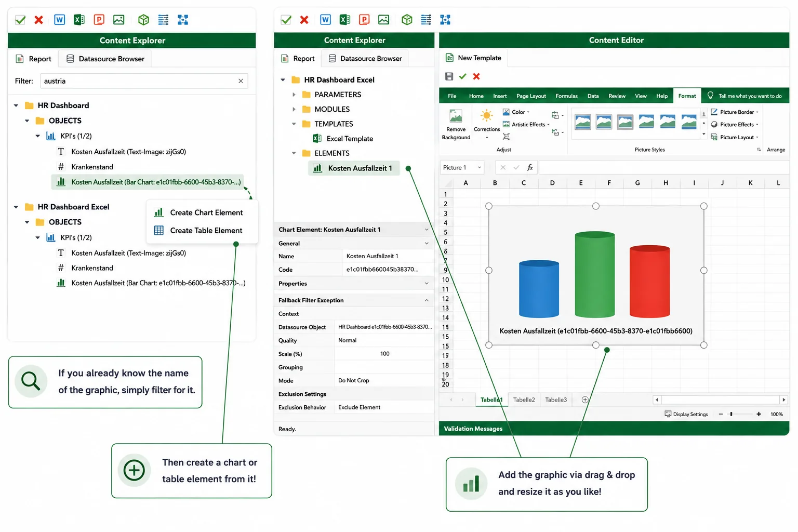Click the save disk icon in the Content Editor

pyautogui.click(x=449, y=76)
